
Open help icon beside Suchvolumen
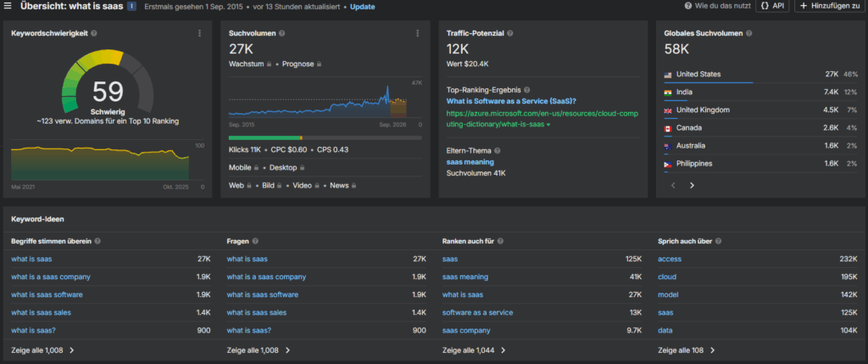(281, 33)
